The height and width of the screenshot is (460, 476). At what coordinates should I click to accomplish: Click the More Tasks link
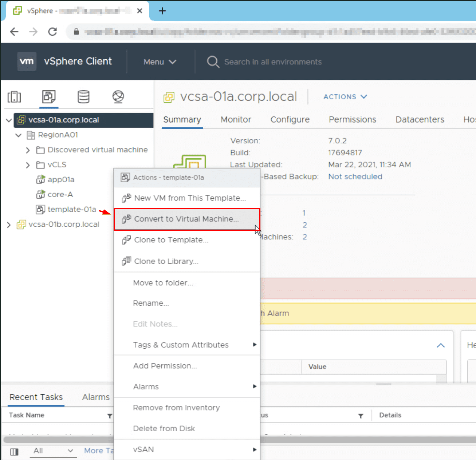(99, 451)
